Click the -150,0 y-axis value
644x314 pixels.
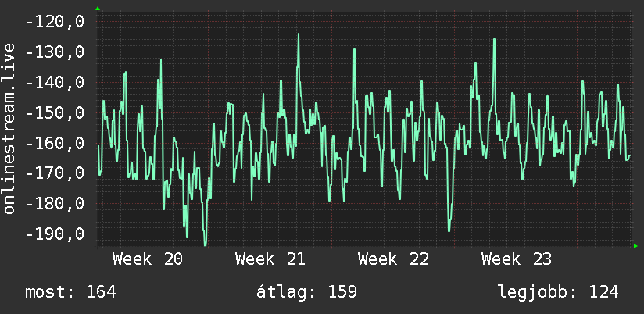(55, 113)
